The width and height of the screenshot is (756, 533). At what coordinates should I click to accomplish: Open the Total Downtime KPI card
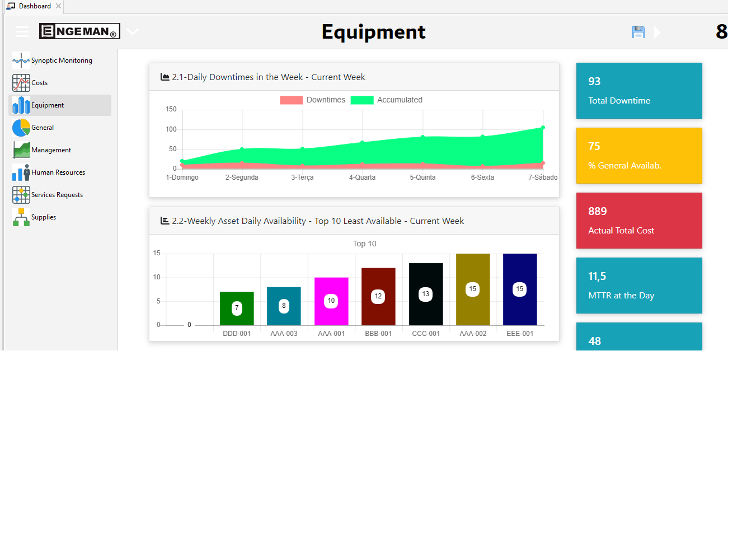pos(639,91)
